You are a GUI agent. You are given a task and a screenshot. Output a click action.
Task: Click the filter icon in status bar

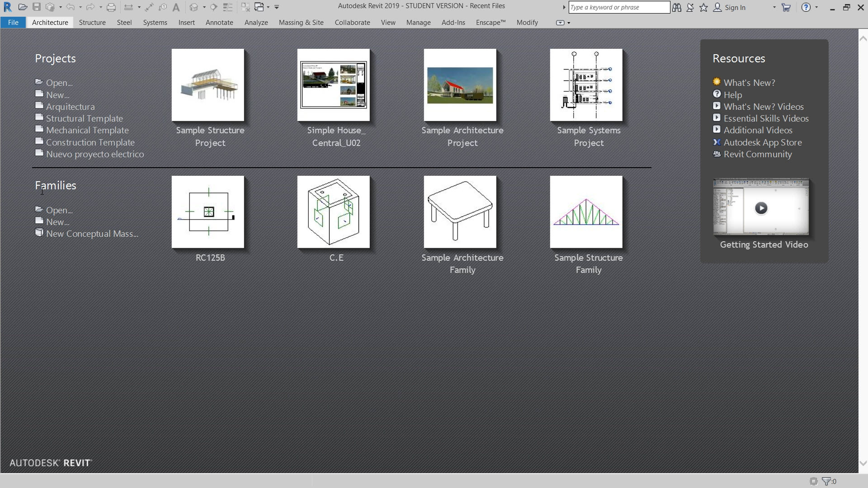[826, 481]
